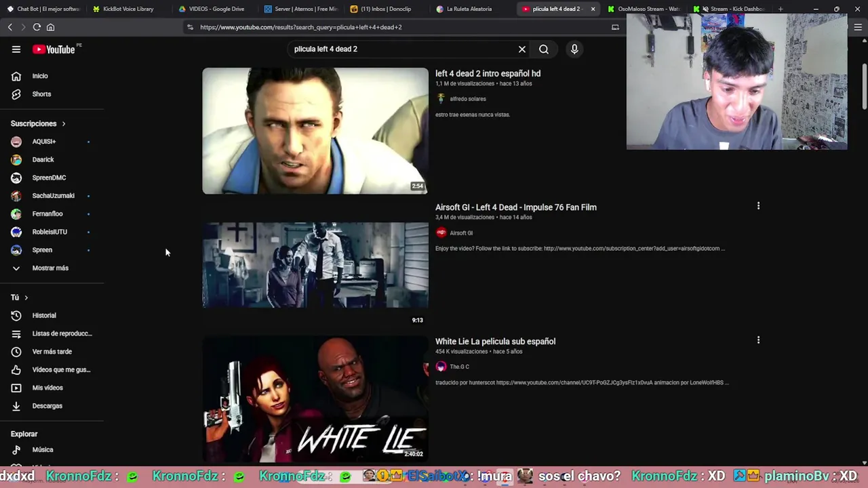Screen dimensions: 868x488
Task: Open The.G C channel avatar
Action: click(441, 367)
